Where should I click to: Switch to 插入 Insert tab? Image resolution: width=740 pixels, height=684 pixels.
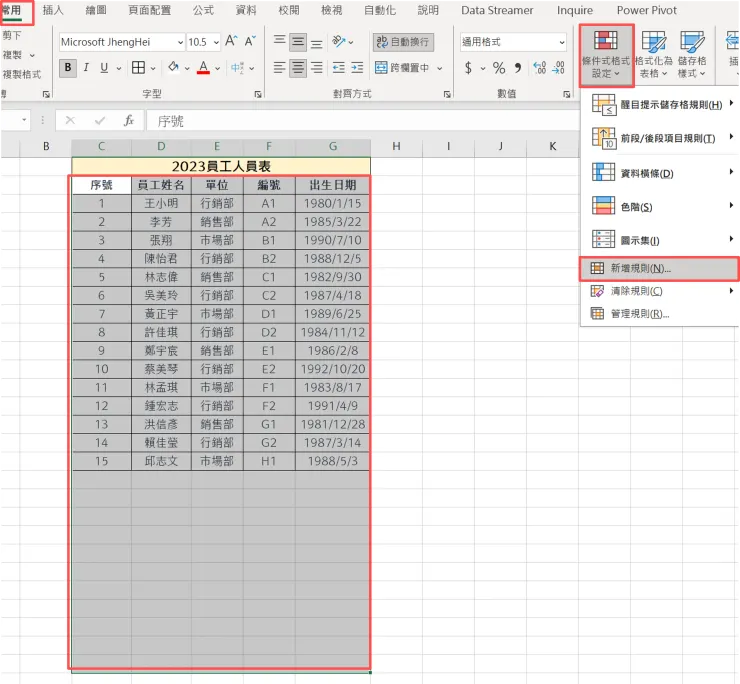pos(53,10)
